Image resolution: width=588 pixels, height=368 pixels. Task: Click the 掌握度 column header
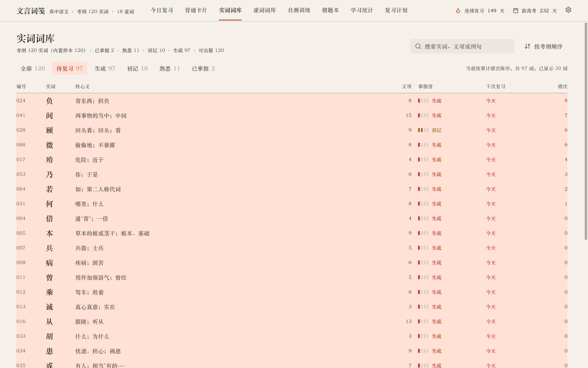pyautogui.click(x=425, y=86)
